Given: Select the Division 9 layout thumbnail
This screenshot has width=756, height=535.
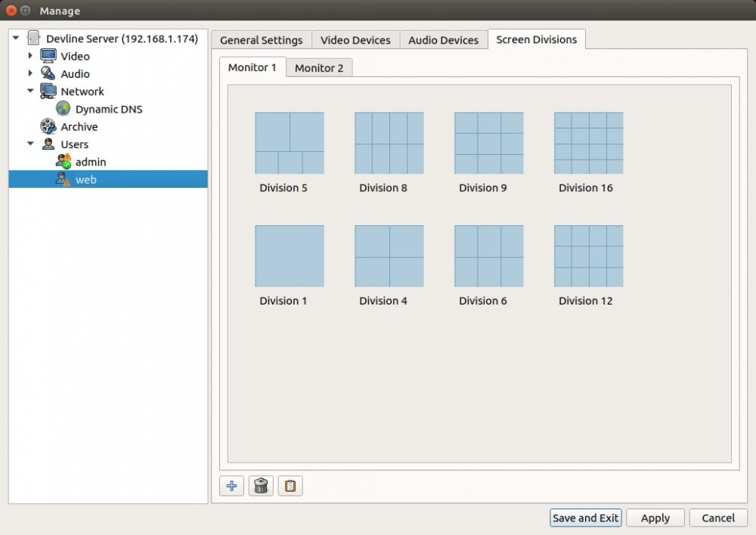Looking at the screenshot, I should click(489, 143).
